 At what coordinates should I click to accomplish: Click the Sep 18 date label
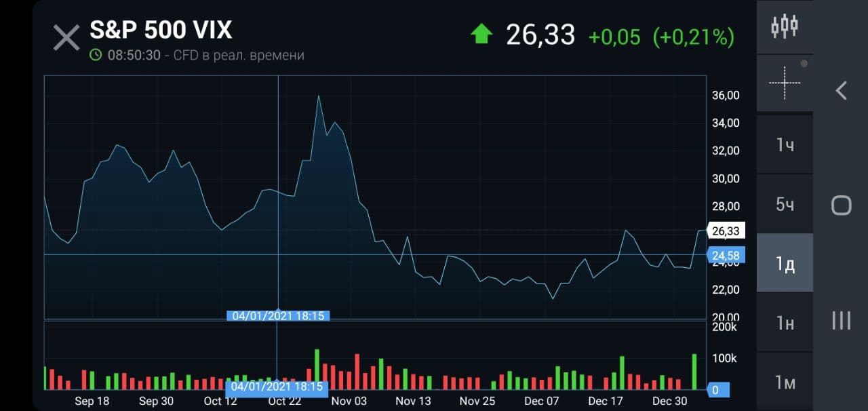(x=92, y=401)
